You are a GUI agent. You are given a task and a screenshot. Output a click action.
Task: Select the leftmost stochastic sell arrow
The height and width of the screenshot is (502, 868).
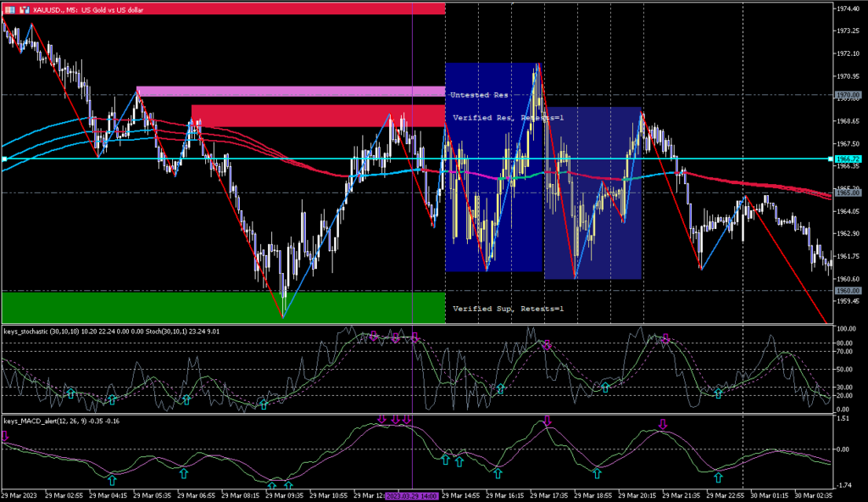[374, 337]
